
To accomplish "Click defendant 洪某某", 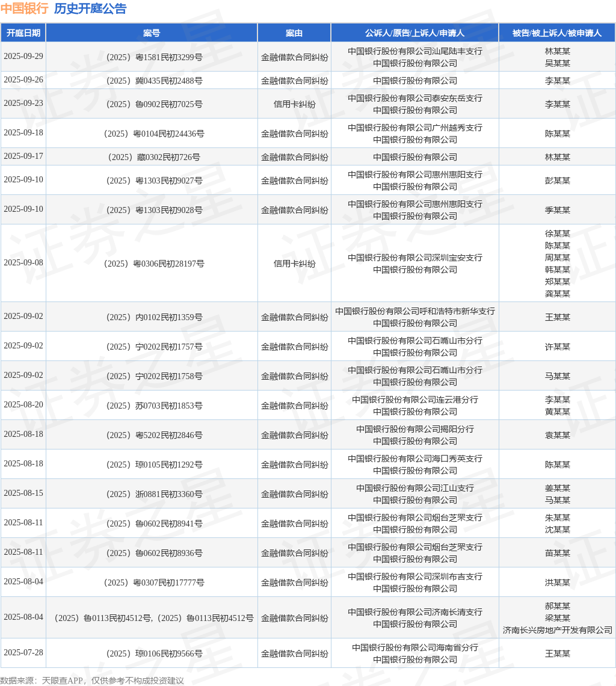I will [558, 582].
